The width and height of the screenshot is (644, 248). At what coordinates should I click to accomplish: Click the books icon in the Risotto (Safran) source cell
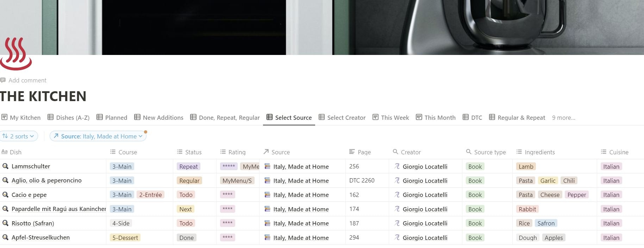[x=268, y=223]
